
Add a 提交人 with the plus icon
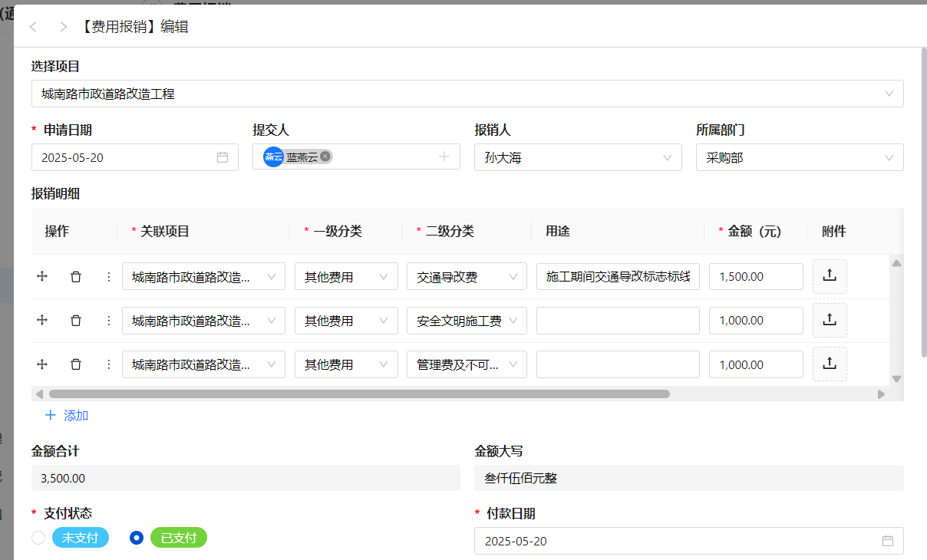(444, 156)
